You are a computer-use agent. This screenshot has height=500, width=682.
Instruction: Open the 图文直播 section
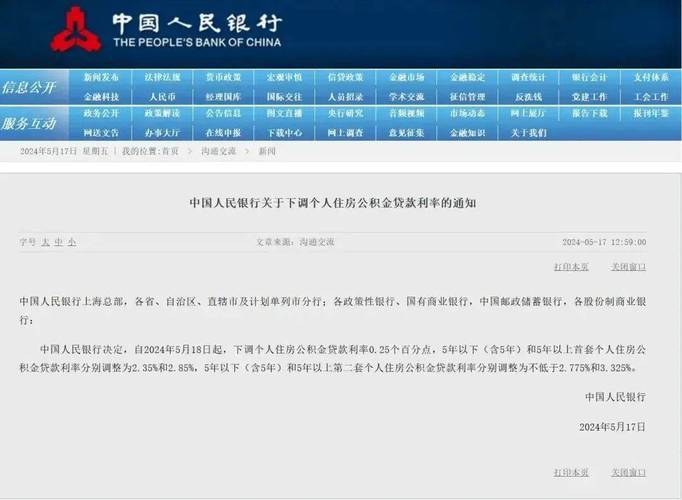pos(284,113)
